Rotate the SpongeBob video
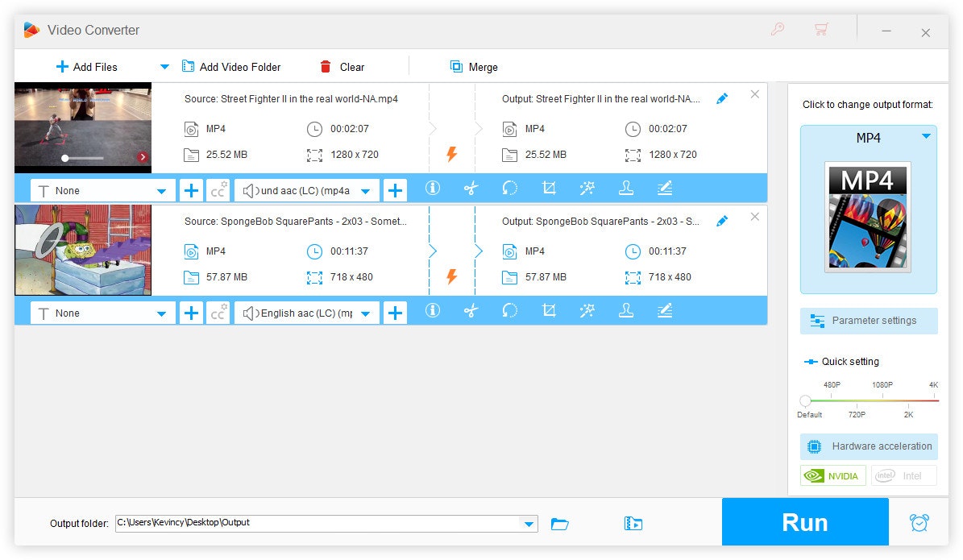Viewport: 963px width, 560px height. 510,311
